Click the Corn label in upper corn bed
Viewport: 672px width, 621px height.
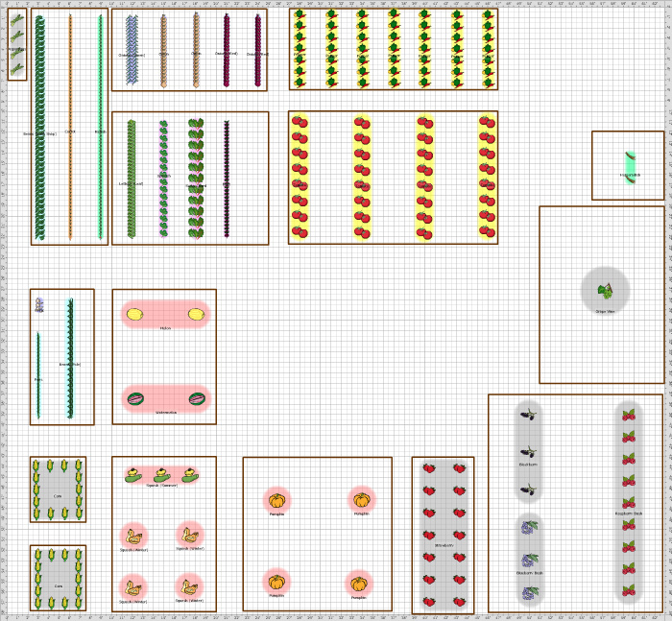[58, 496]
